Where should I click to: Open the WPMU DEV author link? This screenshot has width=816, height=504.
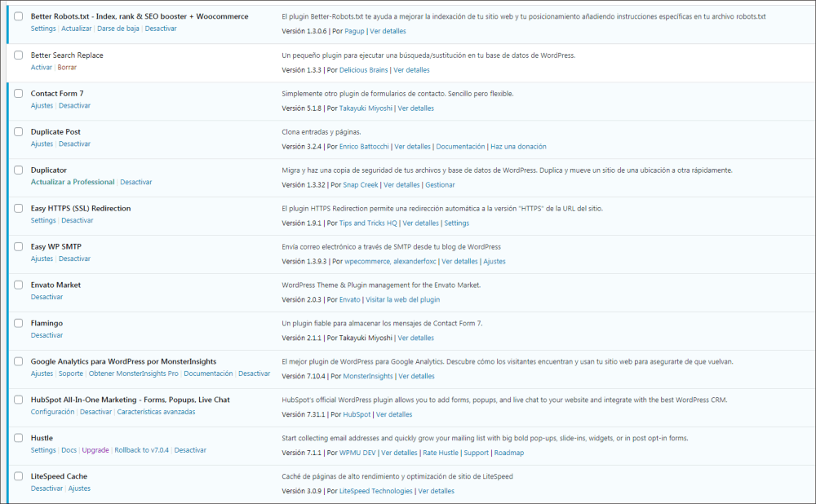point(357,453)
